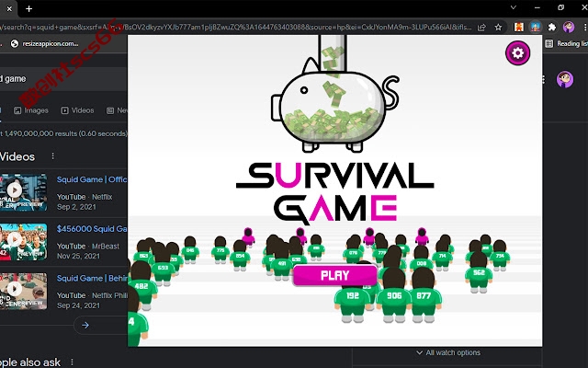Close the current browser tab
Screen dimensions: 588x368
coord(9,8)
